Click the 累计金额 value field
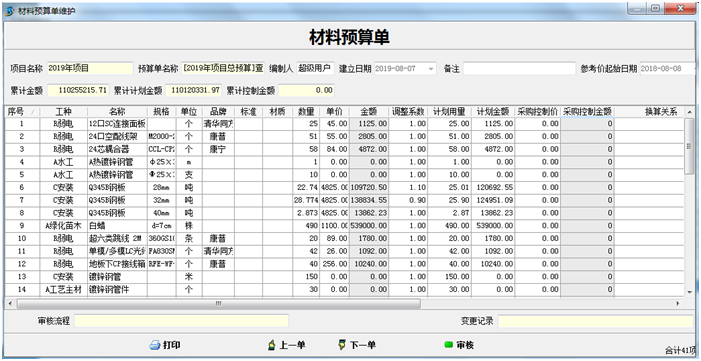This screenshot has width=701, height=361. [77, 90]
